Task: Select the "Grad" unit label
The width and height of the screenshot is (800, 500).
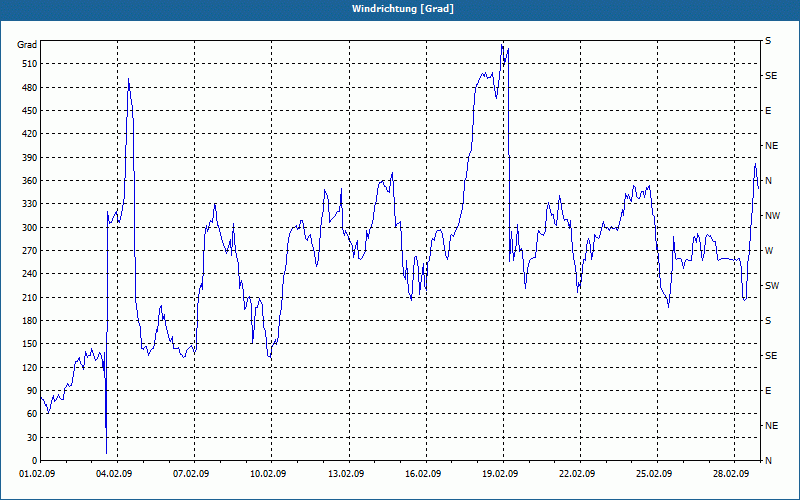Action: click(27, 45)
